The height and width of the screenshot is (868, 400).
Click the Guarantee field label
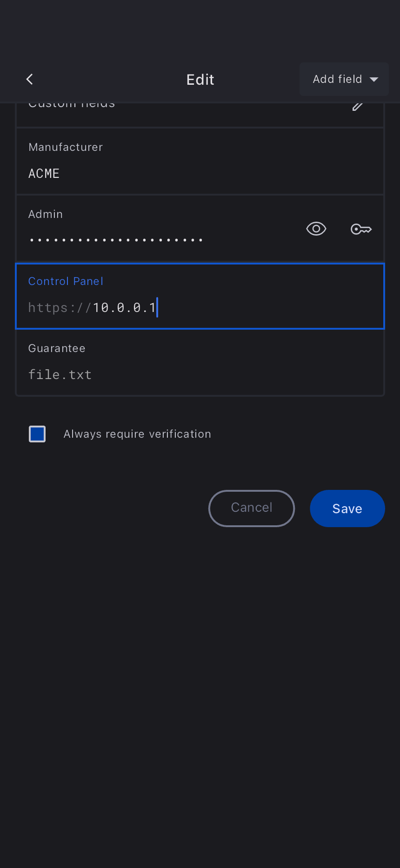(57, 348)
